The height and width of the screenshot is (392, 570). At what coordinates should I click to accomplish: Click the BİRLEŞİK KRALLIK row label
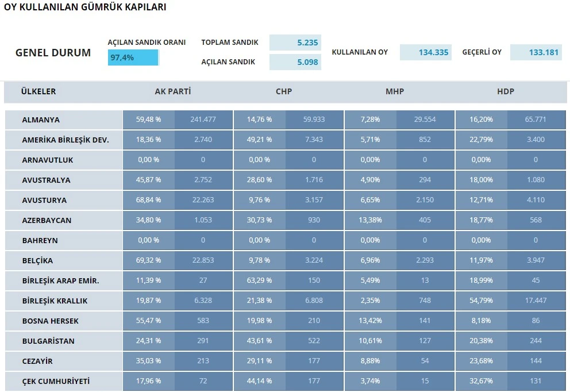[55, 301]
